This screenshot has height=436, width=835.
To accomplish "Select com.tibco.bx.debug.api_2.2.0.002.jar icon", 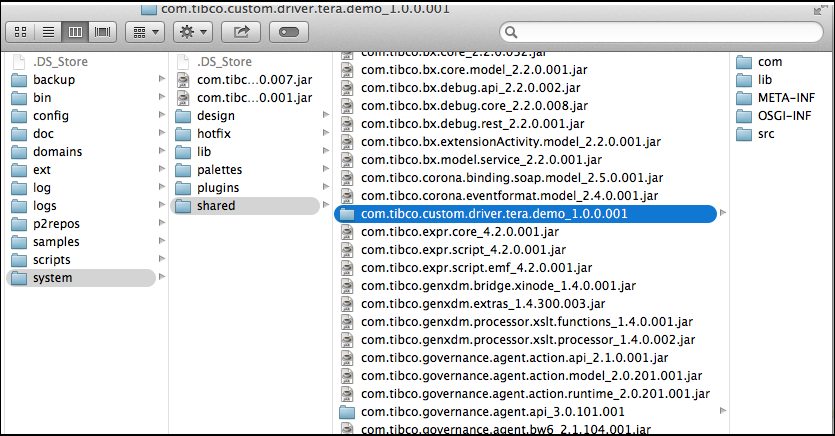I will point(347,88).
